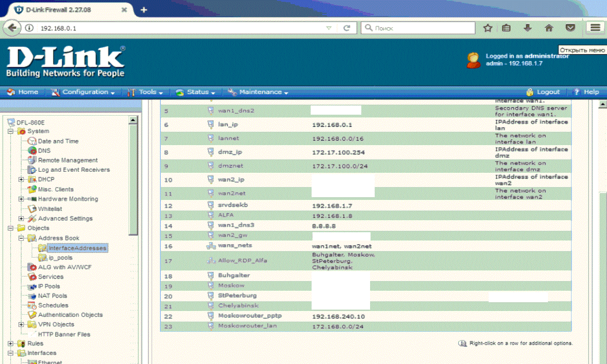The image size is (607, 364).
Task: Open the DNS settings icon in tree
Action: 32,151
